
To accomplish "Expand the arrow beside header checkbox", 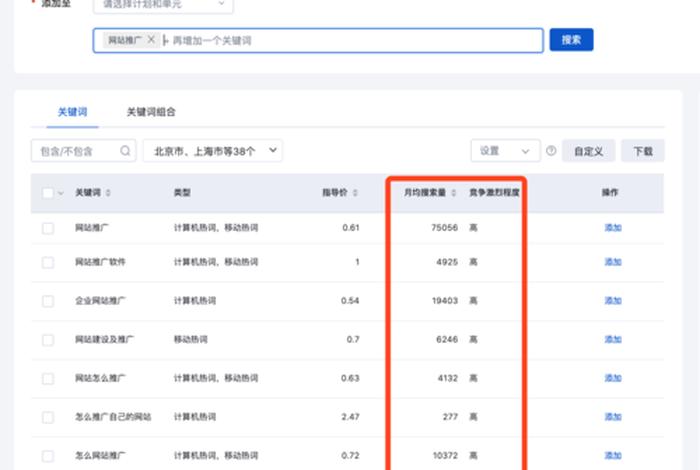I will [x=61, y=193].
